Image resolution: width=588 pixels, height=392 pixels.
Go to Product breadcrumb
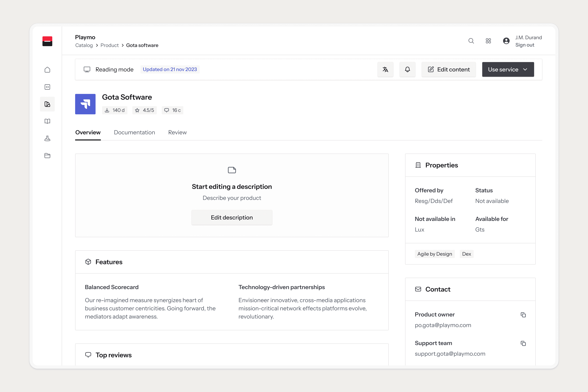[109, 45]
